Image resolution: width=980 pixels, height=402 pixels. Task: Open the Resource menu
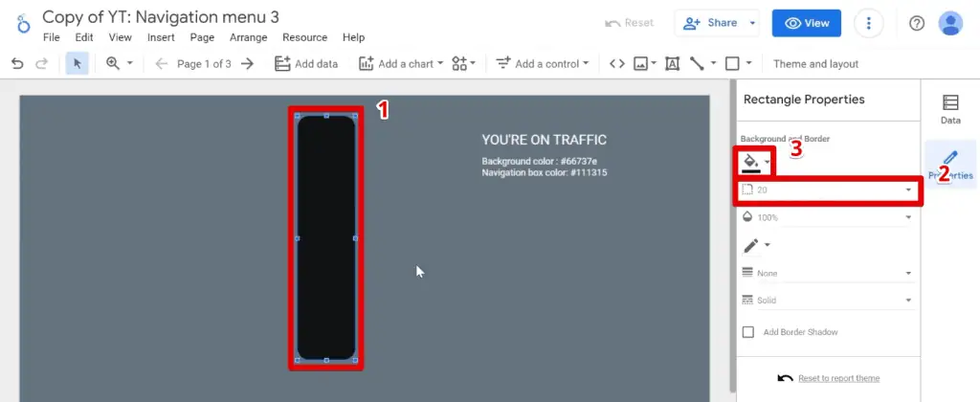[x=305, y=37]
